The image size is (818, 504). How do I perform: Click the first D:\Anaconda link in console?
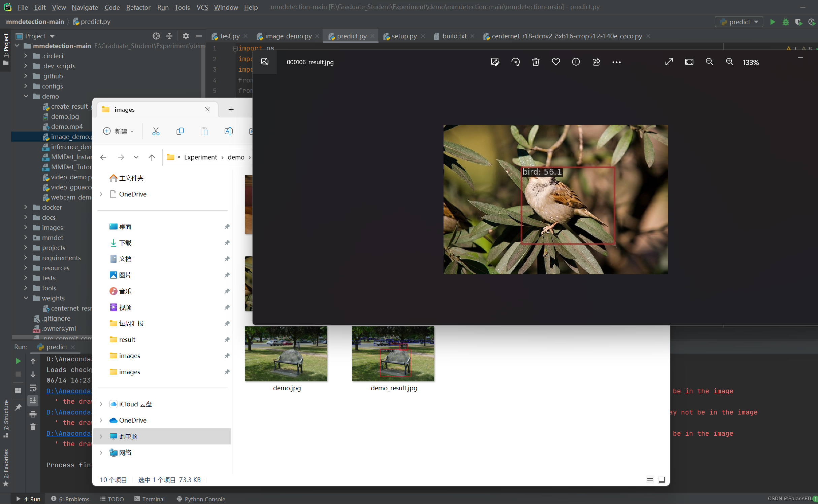[69, 391]
